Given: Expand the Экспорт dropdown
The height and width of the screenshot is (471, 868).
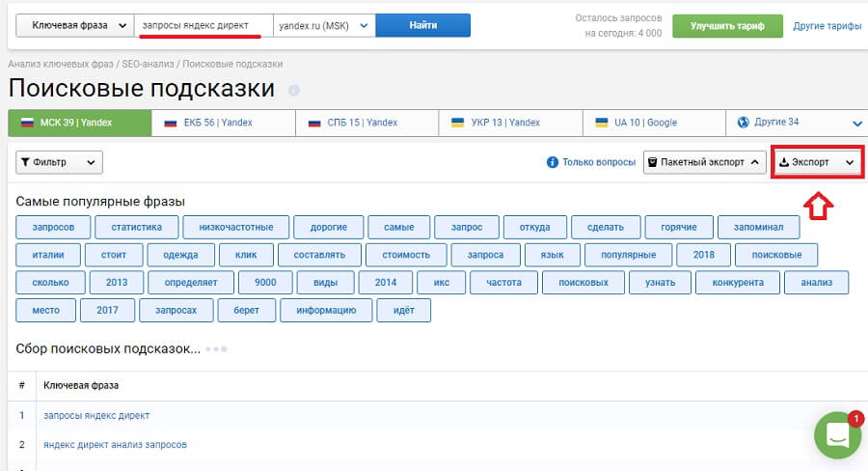Looking at the screenshot, I should (x=817, y=163).
